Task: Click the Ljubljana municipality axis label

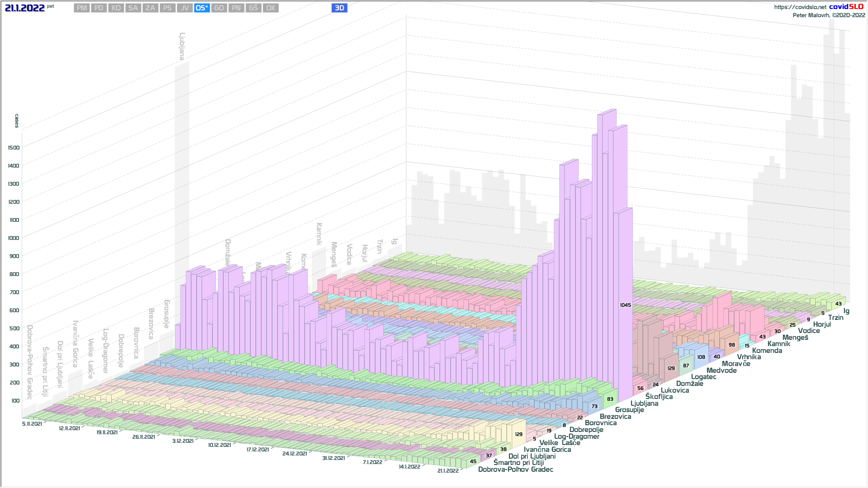Action: (x=644, y=404)
